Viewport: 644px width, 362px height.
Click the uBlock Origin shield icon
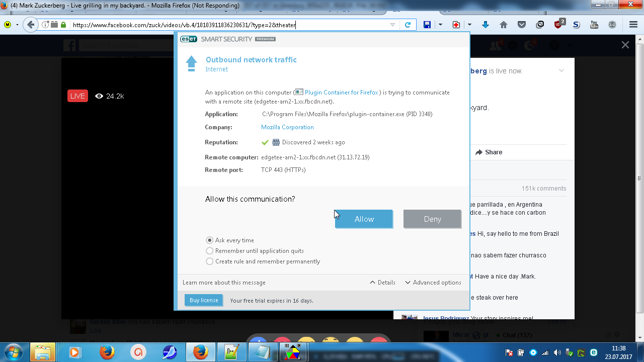[559, 24]
